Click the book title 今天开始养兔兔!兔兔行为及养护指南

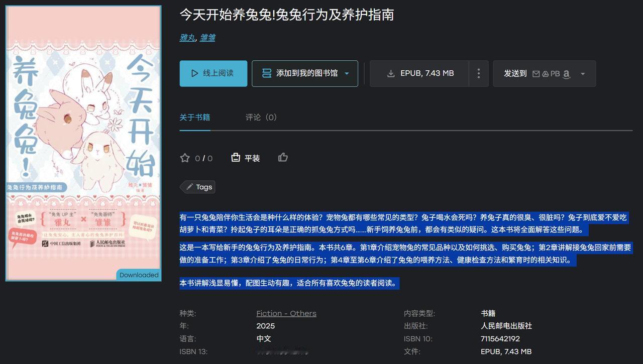(x=287, y=15)
